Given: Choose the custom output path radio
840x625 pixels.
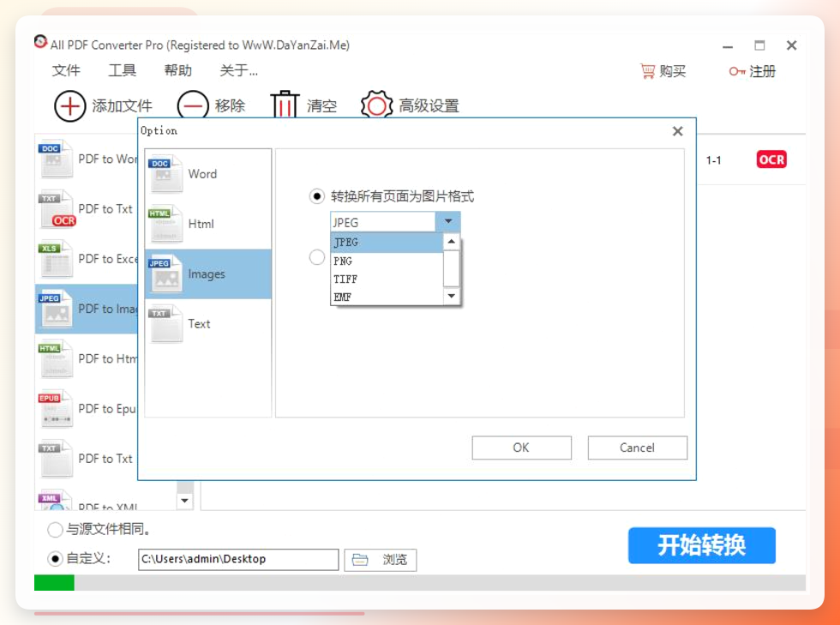Looking at the screenshot, I should (55, 558).
